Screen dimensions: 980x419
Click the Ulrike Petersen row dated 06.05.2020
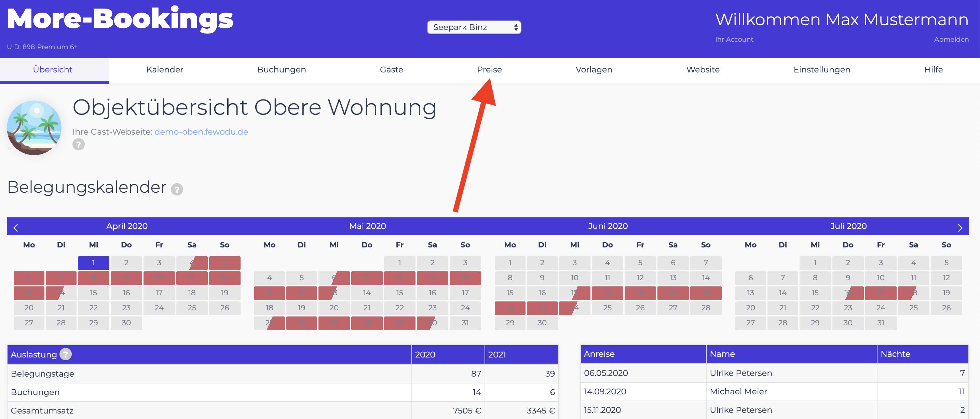pyautogui.click(x=774, y=373)
